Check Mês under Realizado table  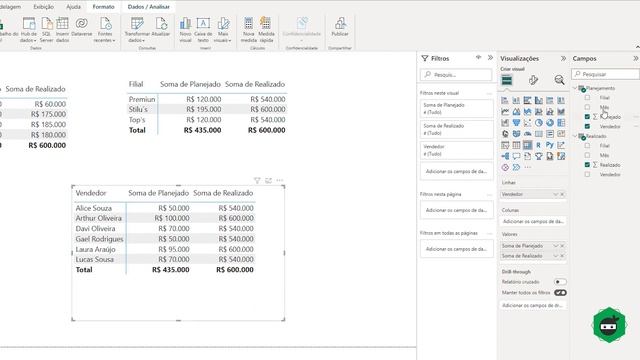587,155
